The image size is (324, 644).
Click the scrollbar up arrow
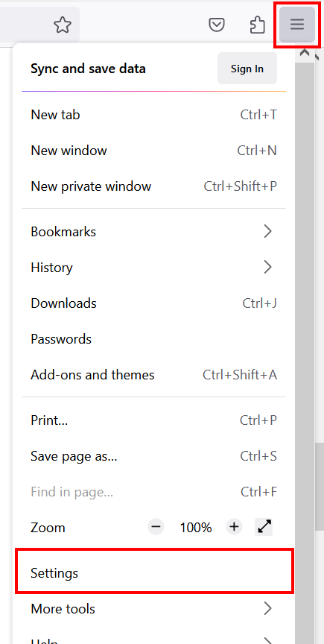[305, 53]
